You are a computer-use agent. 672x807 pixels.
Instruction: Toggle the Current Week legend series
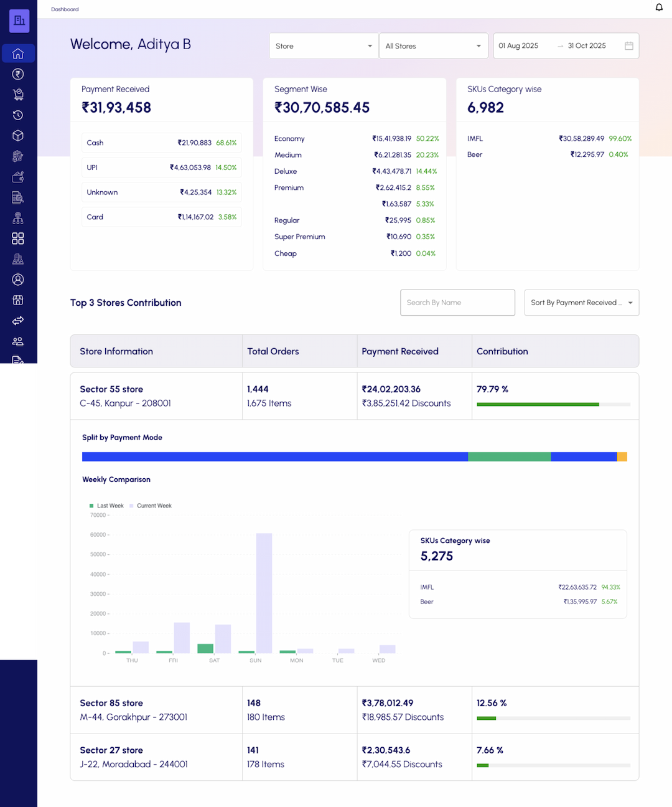click(151, 506)
